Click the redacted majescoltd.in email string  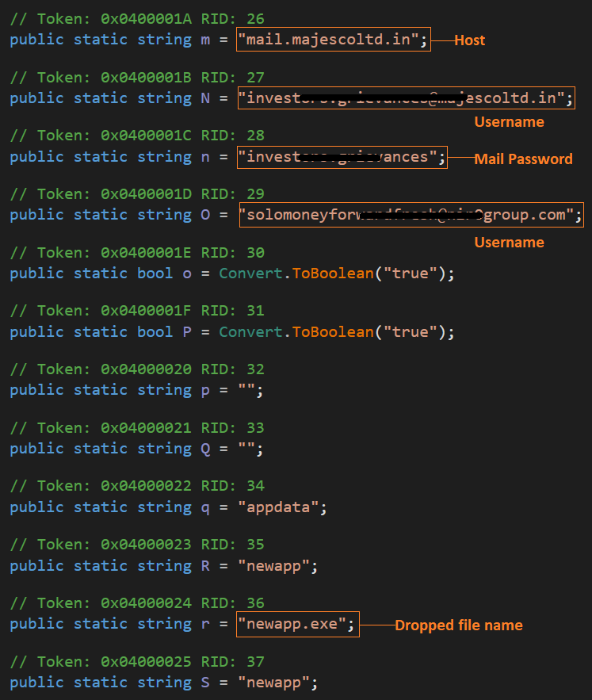[x=407, y=98]
